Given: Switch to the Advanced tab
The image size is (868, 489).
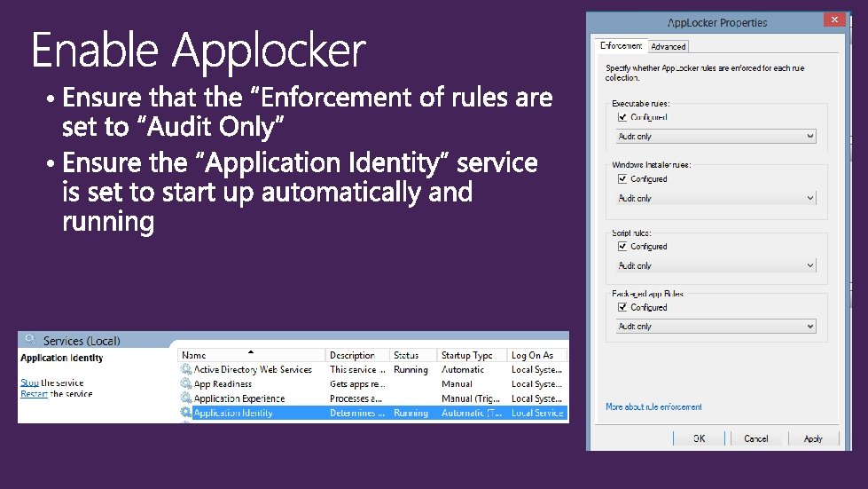Looking at the screenshot, I should (x=669, y=46).
